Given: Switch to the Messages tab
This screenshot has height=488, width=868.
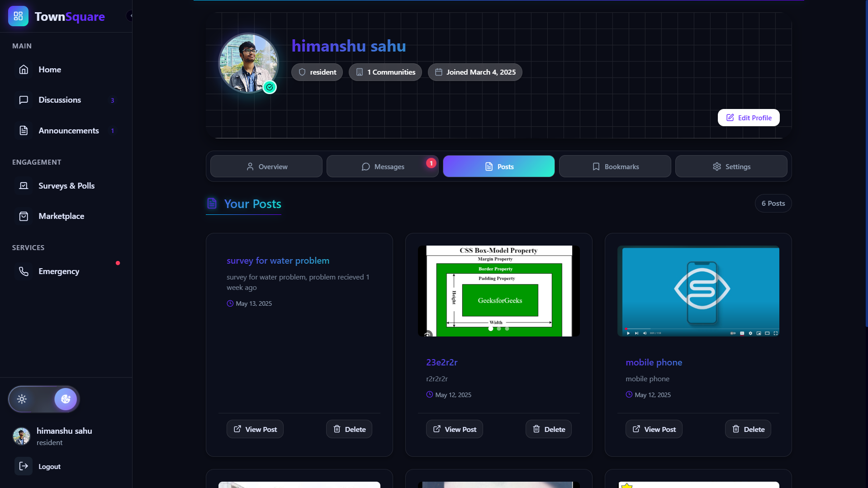Looking at the screenshot, I should [x=382, y=166].
